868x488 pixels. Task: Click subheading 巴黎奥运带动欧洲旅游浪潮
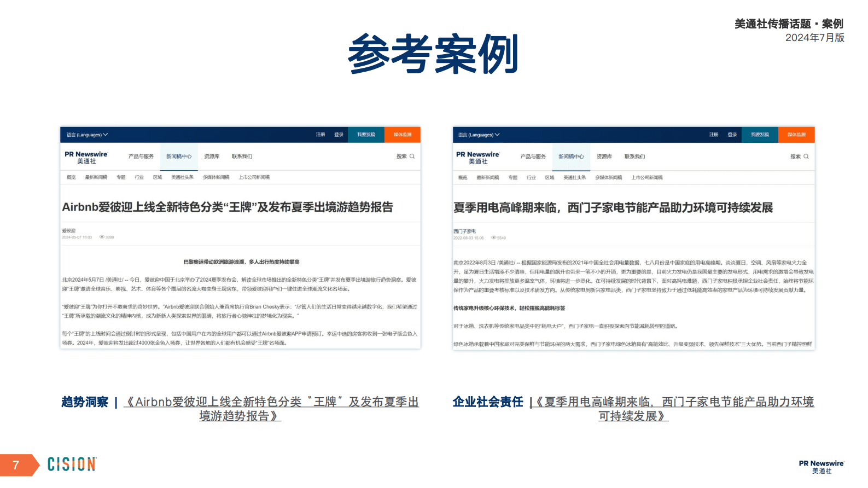241,262
